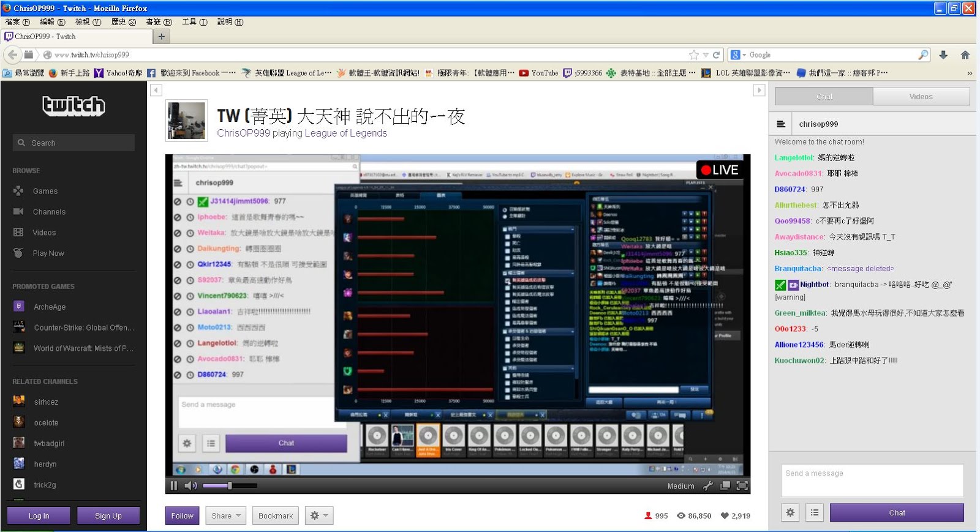Click the Bookmark button

click(276, 515)
